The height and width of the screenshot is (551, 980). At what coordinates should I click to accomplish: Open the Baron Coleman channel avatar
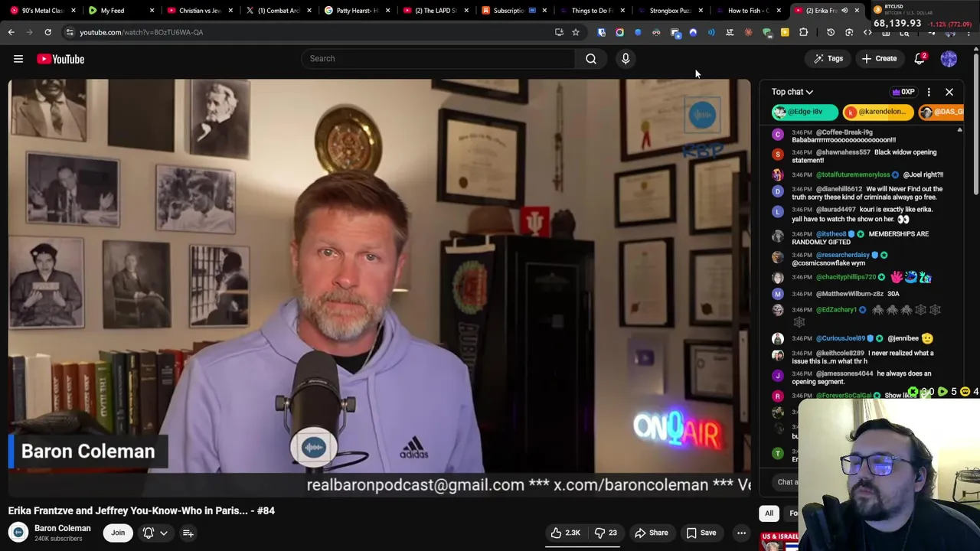coord(18,533)
